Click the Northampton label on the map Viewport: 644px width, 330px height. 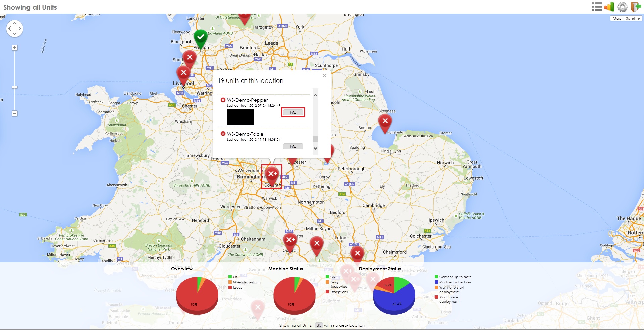tap(311, 202)
